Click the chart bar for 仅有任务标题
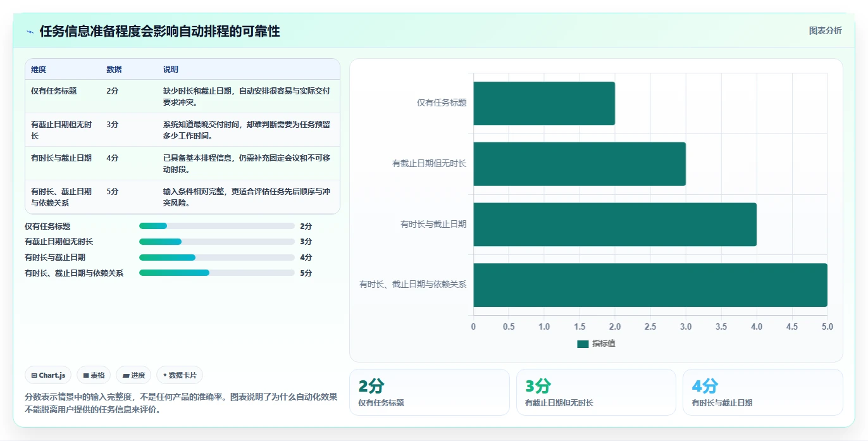868x441 pixels. tap(544, 103)
